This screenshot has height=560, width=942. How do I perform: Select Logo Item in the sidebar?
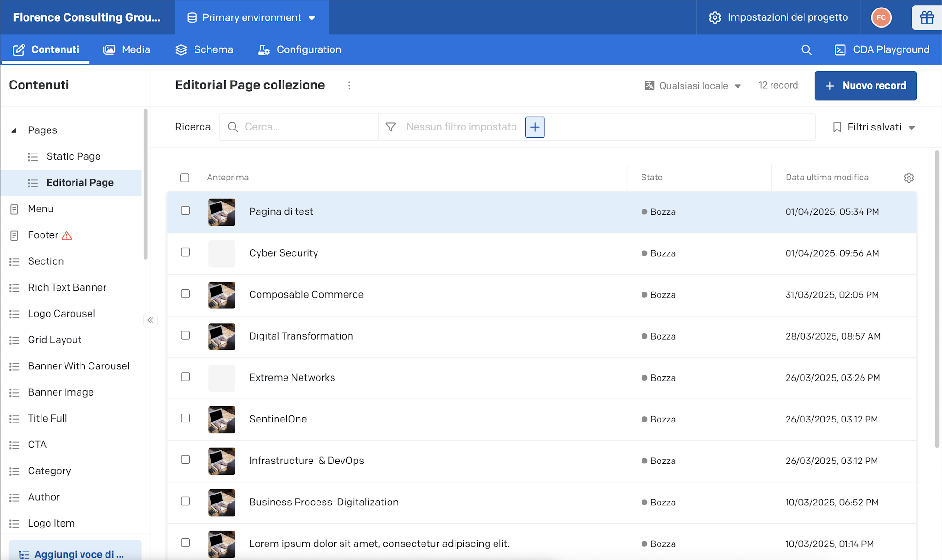tap(51, 524)
